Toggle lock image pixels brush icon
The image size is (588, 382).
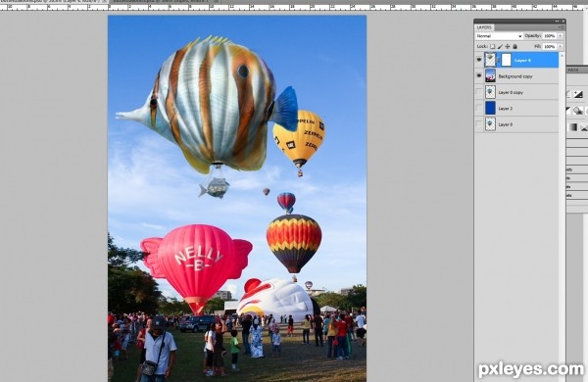click(500, 46)
